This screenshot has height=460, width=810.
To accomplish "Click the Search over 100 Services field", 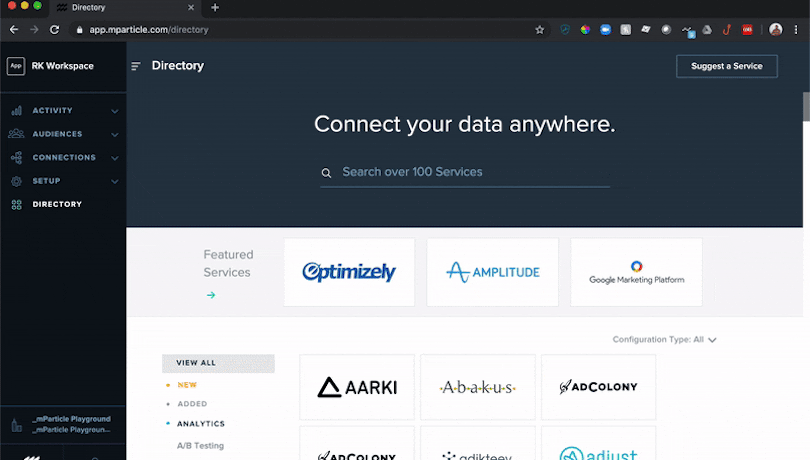I will pyautogui.click(x=465, y=172).
